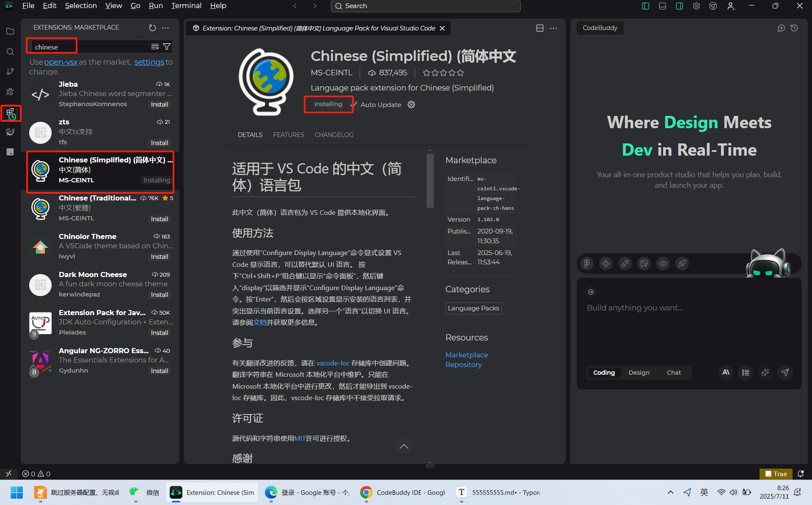Toggle the Auto Update checkbox

point(355,104)
